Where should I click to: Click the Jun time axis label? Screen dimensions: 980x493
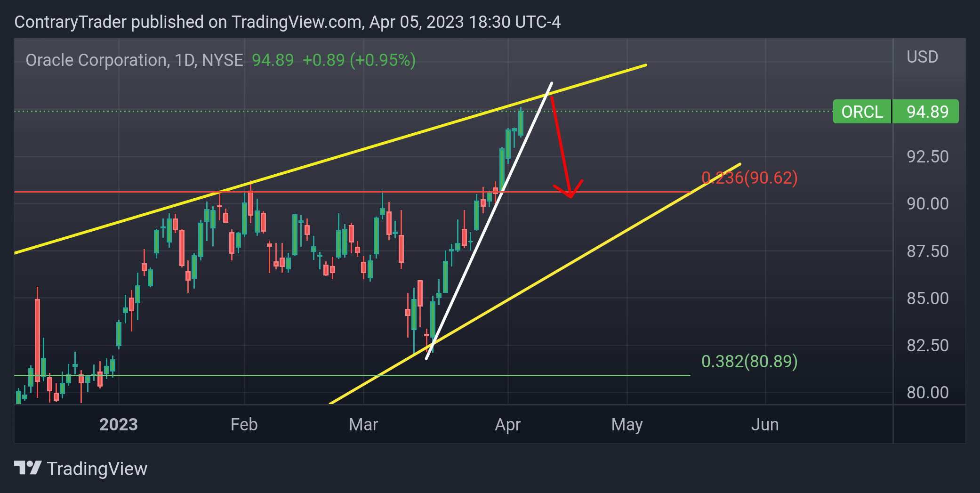pyautogui.click(x=765, y=424)
